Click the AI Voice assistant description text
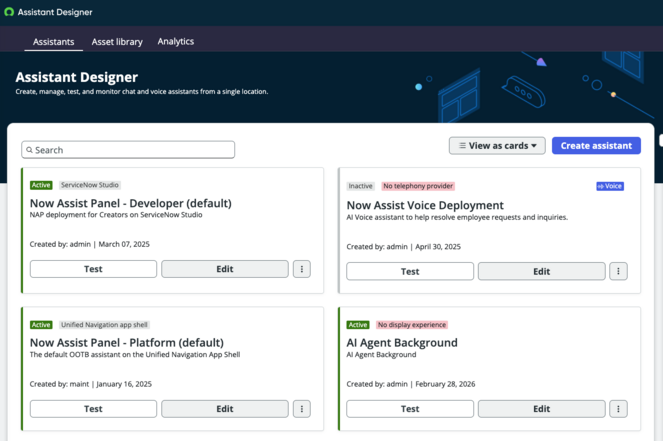This screenshot has width=663, height=441. 457,217
